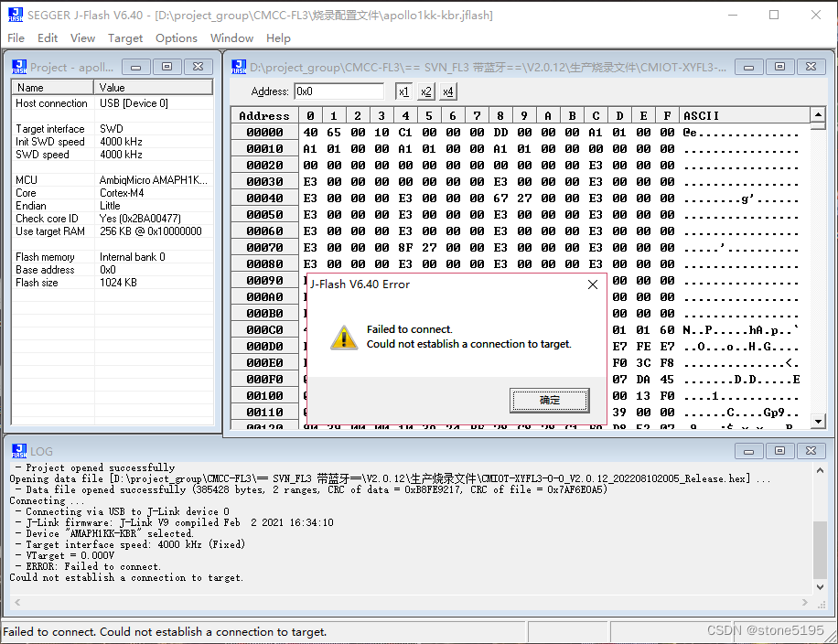Click the ASCII column header
The image size is (838, 644).
click(x=745, y=116)
